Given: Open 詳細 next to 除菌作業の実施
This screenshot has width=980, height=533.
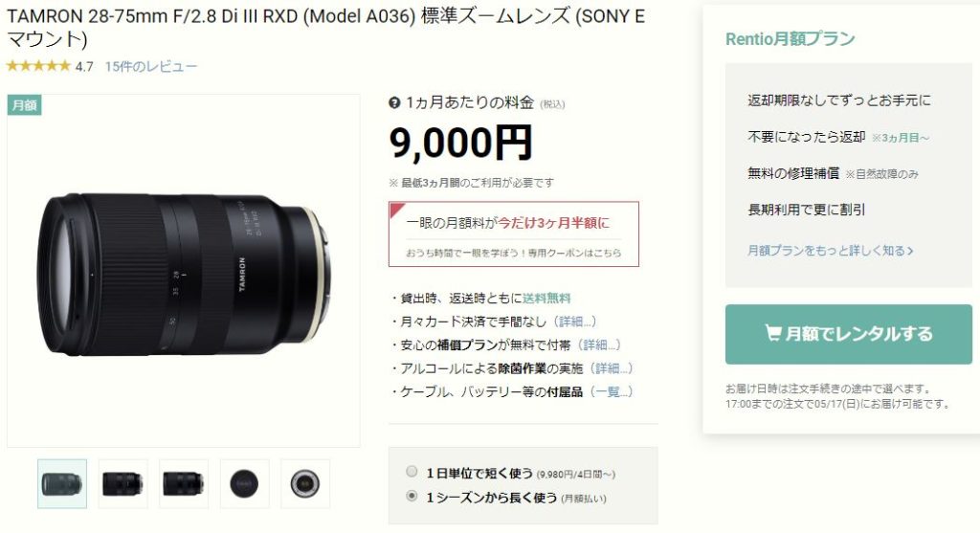Looking at the screenshot, I should (612, 368).
